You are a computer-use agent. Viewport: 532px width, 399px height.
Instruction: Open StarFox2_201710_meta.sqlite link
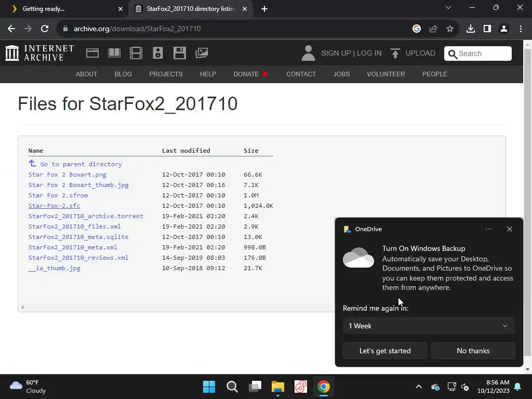click(x=78, y=237)
